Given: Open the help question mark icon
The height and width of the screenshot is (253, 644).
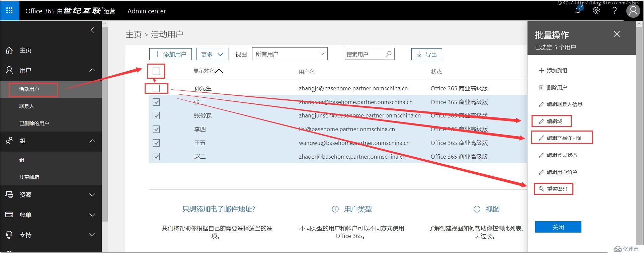Looking at the screenshot, I should click(x=615, y=11).
